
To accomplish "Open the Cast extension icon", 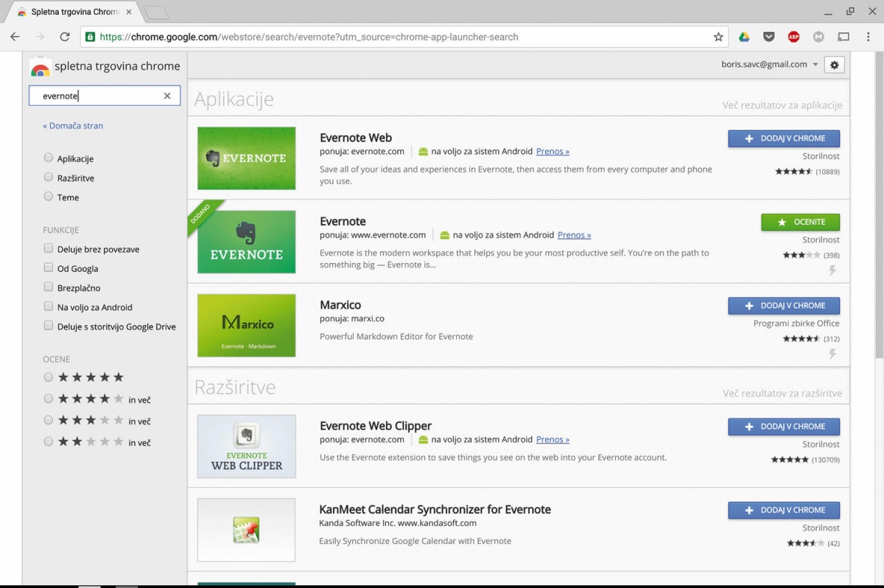I will 843,37.
